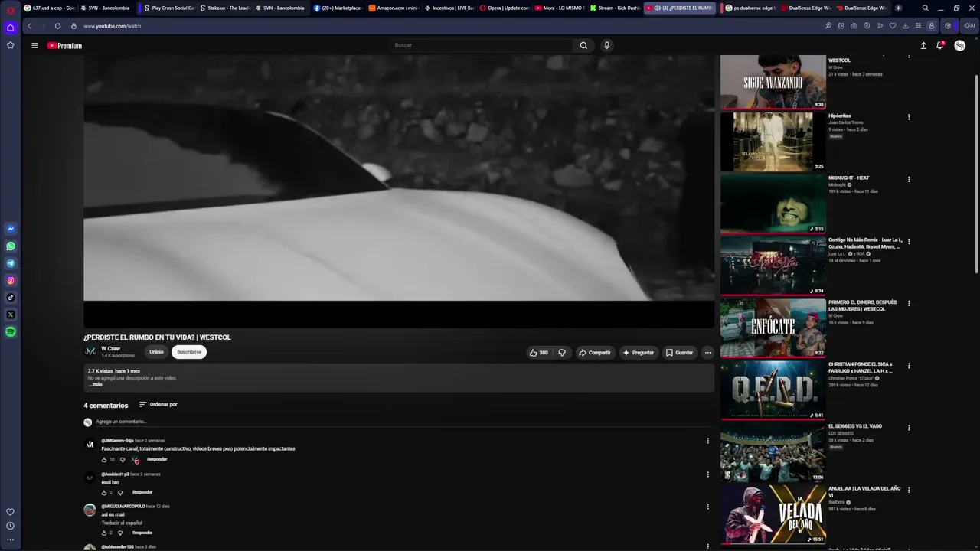This screenshot has width=980, height=551.
Task: Open the YouTube create/upload icon
Action: (x=923, y=46)
